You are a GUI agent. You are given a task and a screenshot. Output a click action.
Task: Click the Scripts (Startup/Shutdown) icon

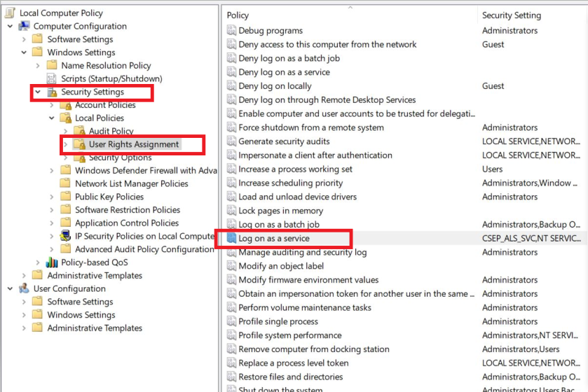tap(51, 78)
